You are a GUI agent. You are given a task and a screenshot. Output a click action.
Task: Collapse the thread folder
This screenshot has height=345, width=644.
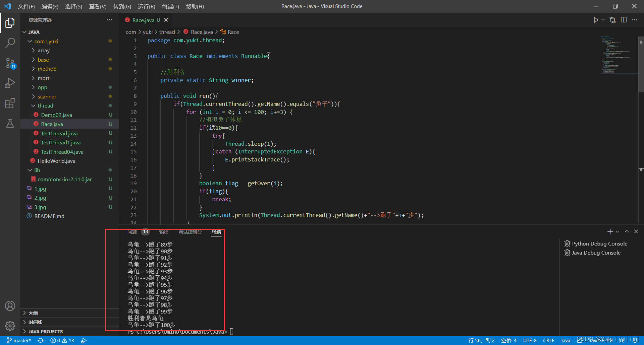tap(69, 106)
